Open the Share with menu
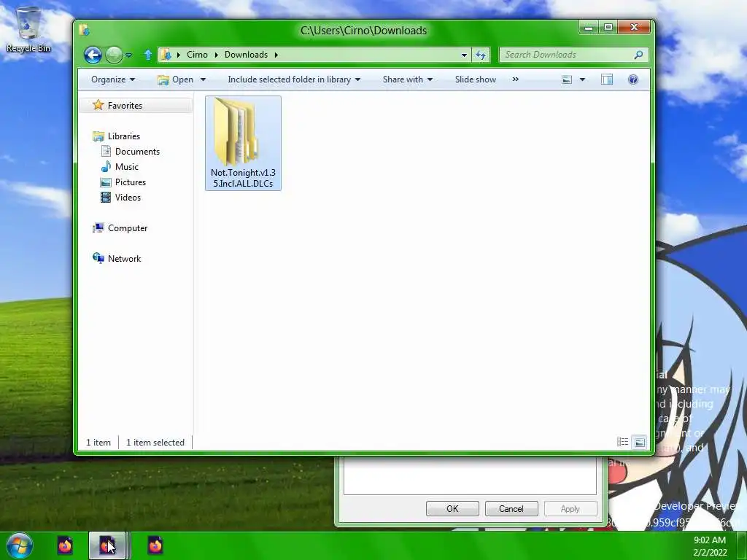747x560 pixels. 407,79
